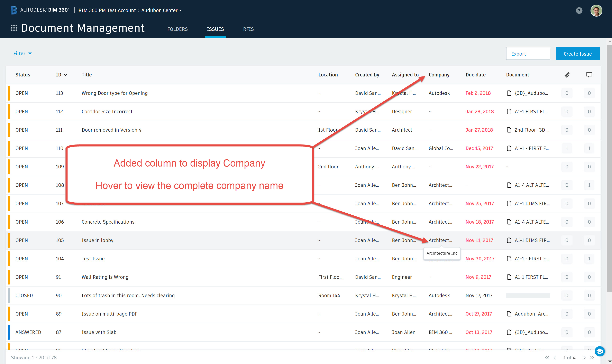Click document icon for issue 110
This screenshot has width=612, height=364.
(x=509, y=148)
